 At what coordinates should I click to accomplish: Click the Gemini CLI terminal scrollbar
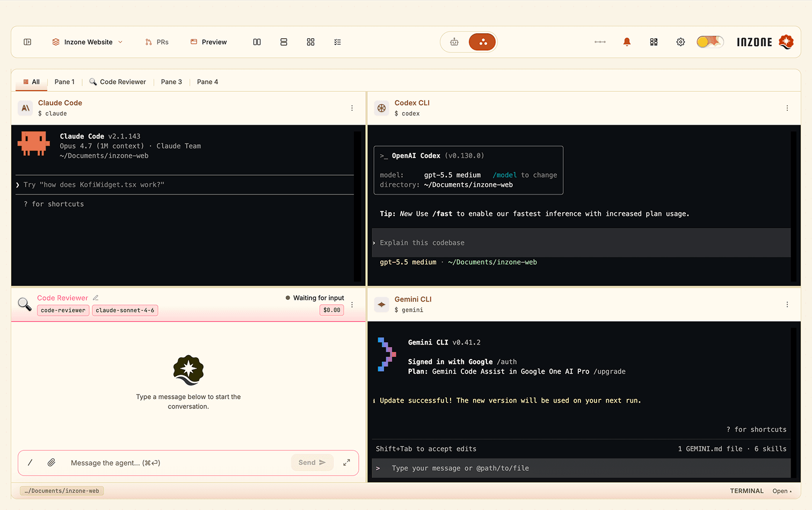point(794,403)
